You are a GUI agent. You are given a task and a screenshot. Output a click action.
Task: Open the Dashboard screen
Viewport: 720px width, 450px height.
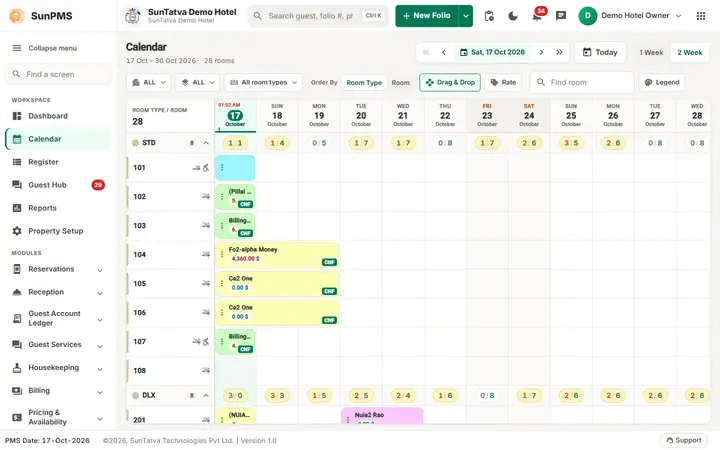(x=58, y=116)
